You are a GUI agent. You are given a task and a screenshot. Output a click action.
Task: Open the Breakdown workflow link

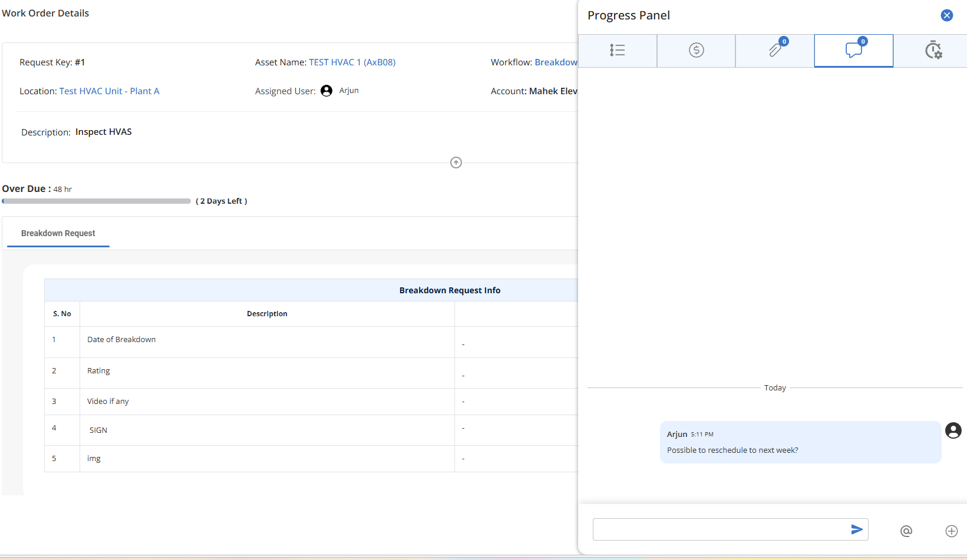[555, 62]
